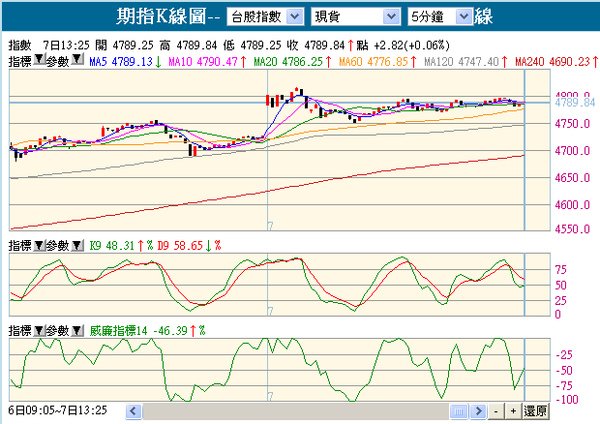Click the scroll-left arrow of chart scrollbar

click(134, 412)
